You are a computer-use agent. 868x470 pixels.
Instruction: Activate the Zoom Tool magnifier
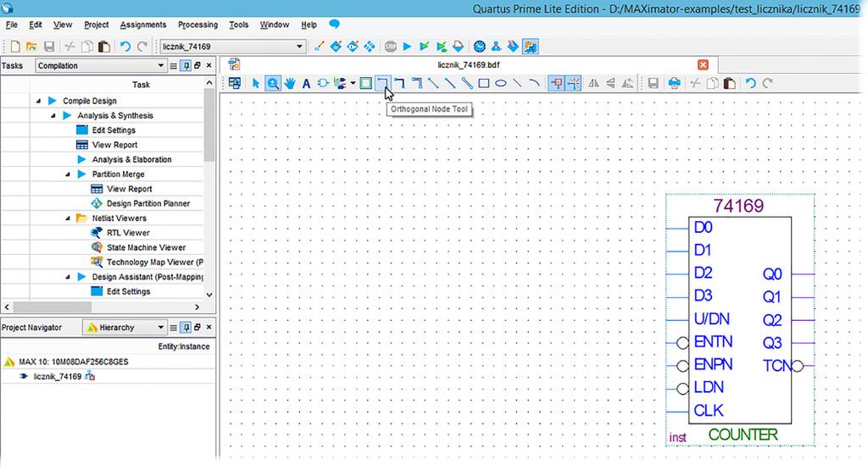pos(273,84)
